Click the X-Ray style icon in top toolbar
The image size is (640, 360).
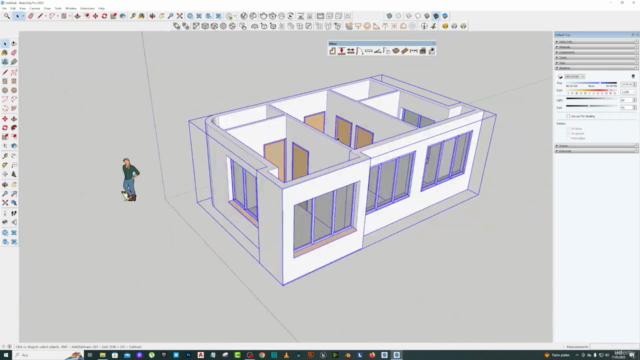click(389, 16)
